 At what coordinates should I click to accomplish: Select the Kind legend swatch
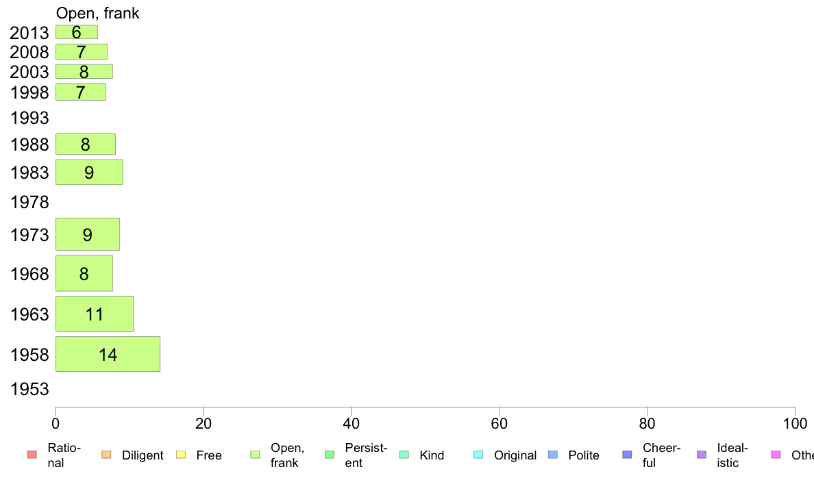[x=404, y=455]
